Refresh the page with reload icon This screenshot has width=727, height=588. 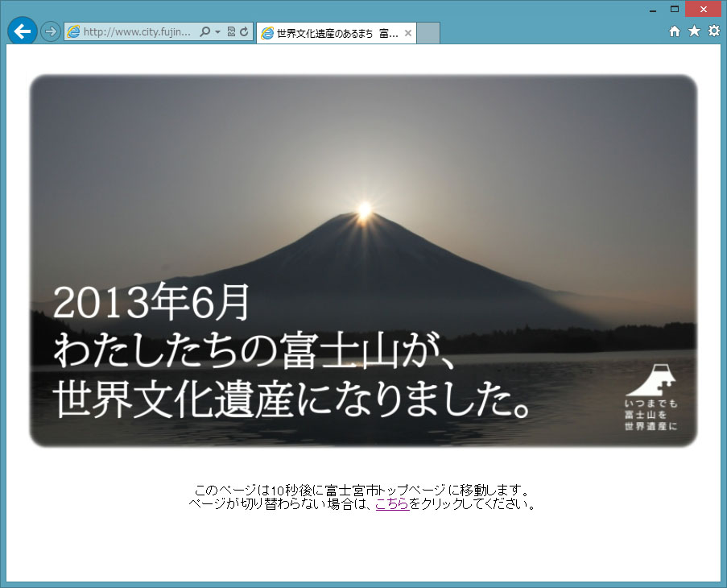click(x=244, y=31)
